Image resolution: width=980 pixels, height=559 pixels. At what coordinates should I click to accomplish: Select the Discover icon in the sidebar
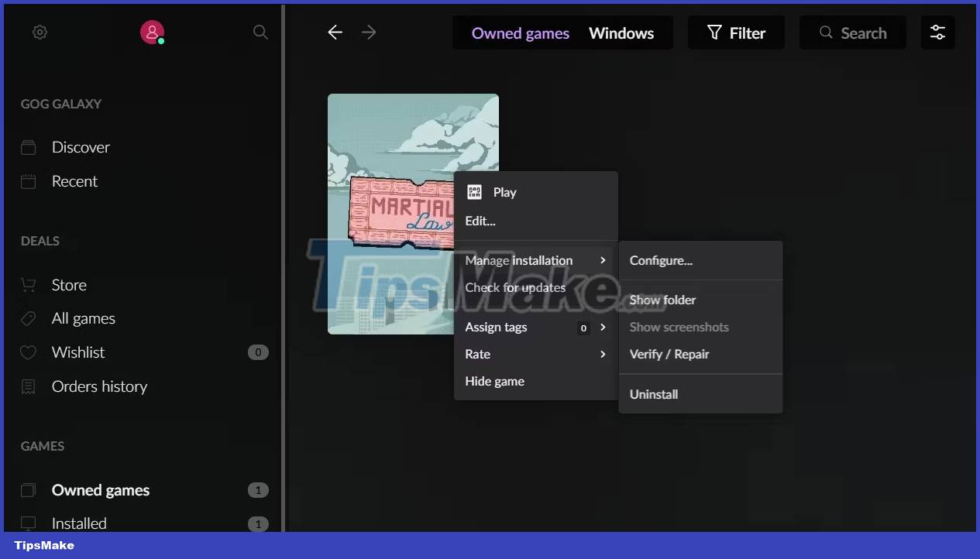coord(29,146)
